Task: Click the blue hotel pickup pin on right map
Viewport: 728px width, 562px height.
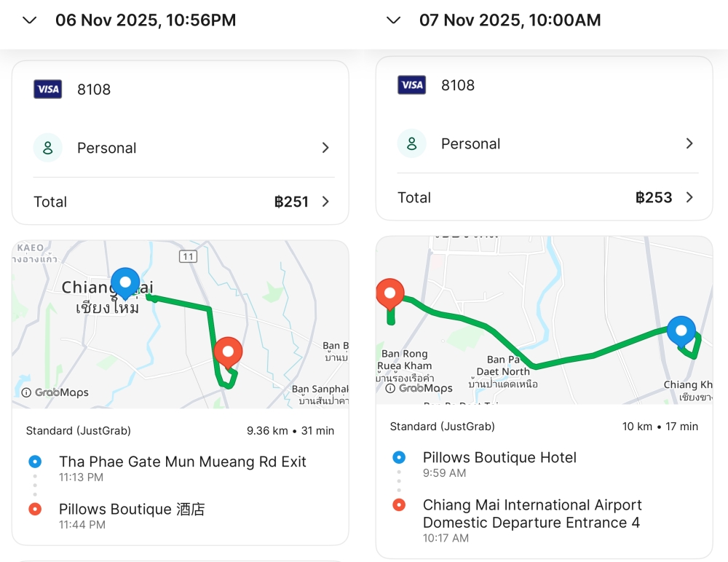Action: 681,331
